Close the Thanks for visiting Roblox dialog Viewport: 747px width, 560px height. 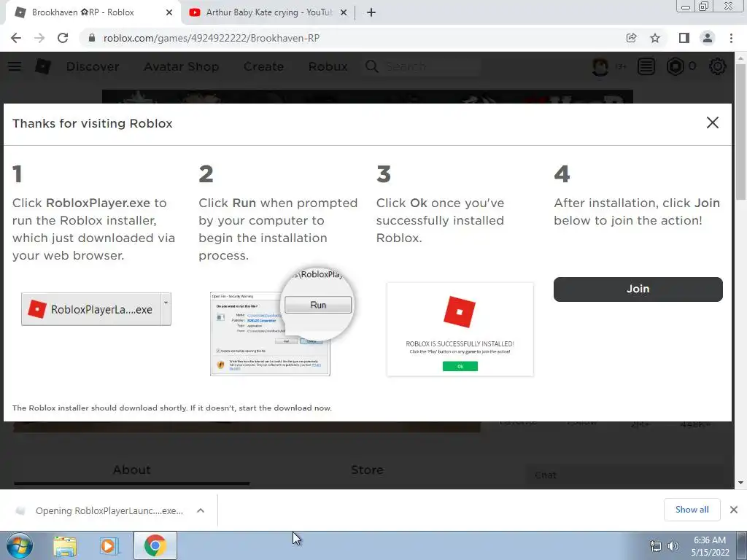pyautogui.click(x=713, y=122)
